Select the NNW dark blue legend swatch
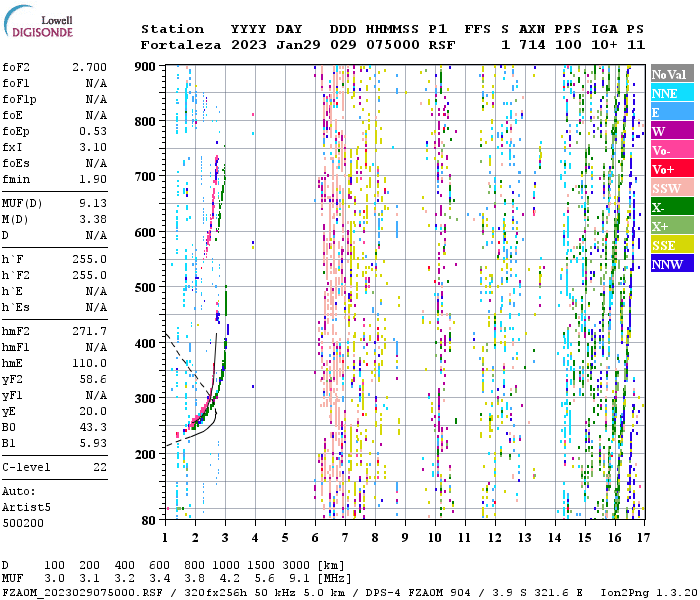 (672, 264)
